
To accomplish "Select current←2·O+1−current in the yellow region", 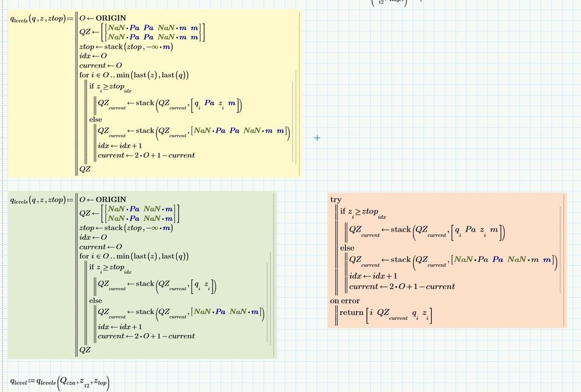I will [146, 155].
